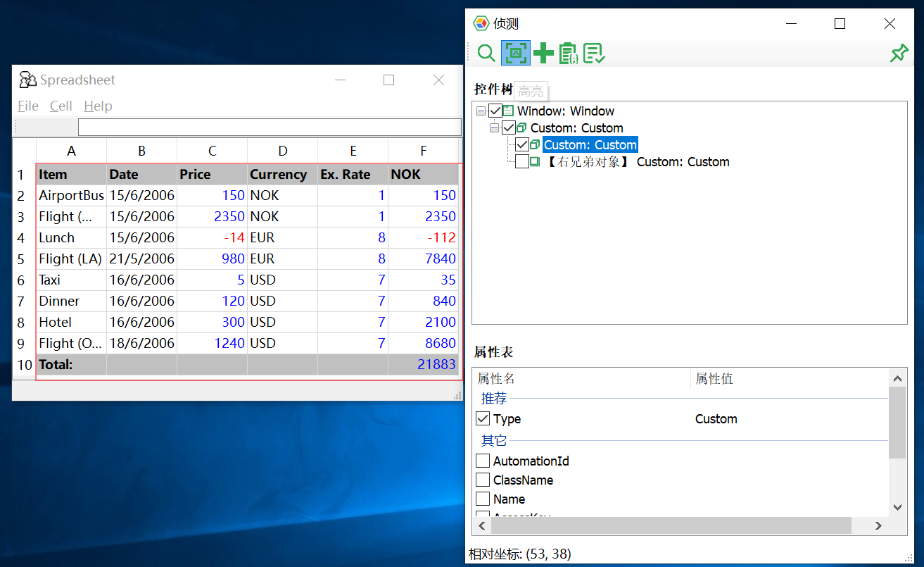Open the File menu in Spreadsheet
Image resolution: width=924 pixels, height=567 pixels.
point(28,106)
